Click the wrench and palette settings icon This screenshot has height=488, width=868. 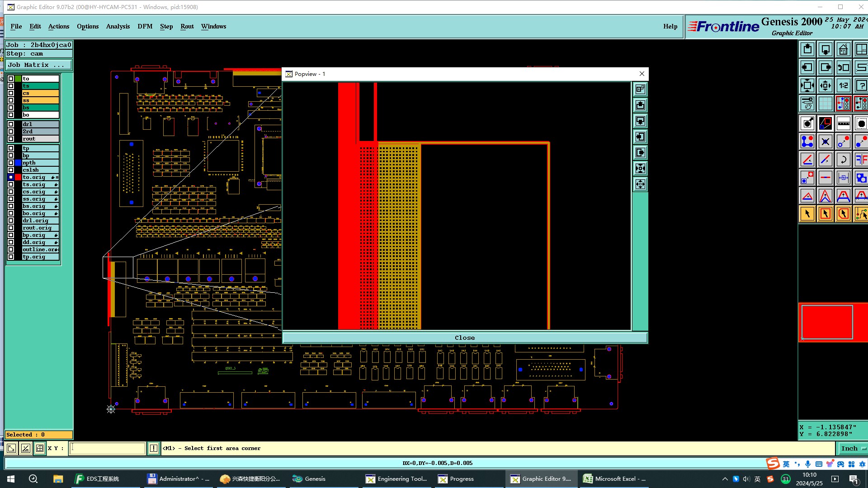click(807, 103)
